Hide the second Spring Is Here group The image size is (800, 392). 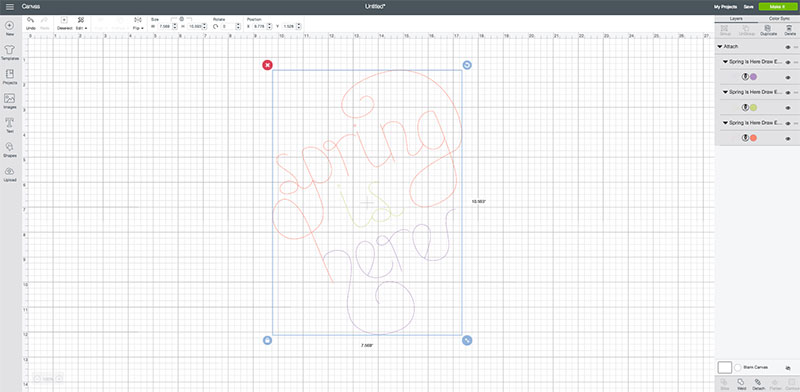(788, 92)
